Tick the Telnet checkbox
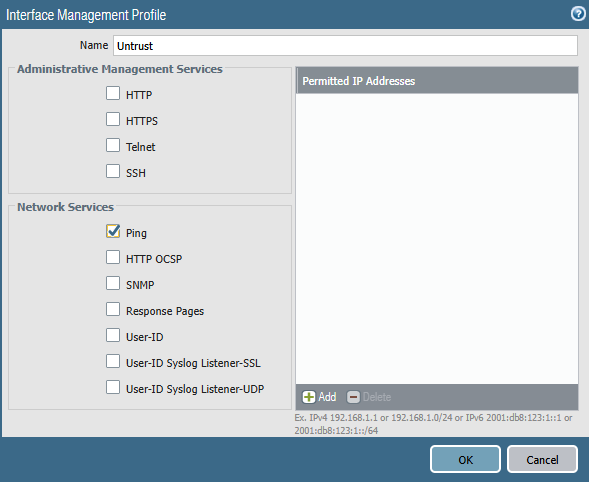 click(x=113, y=145)
